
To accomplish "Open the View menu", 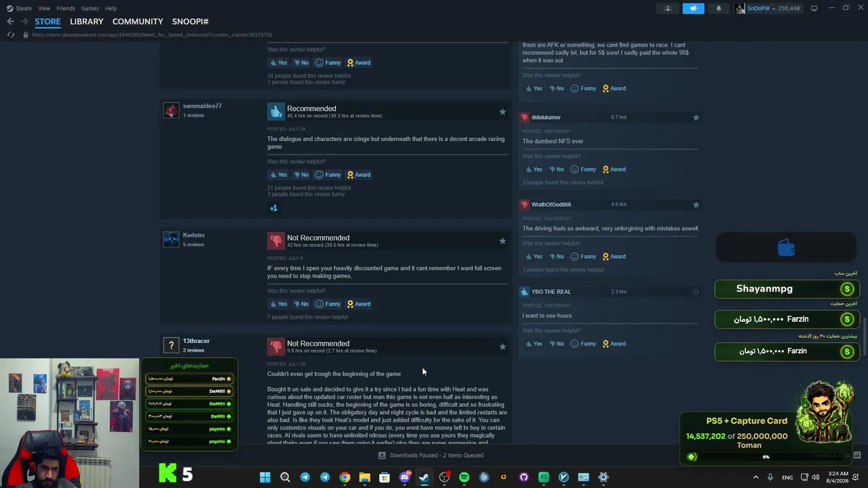I will [x=44, y=8].
